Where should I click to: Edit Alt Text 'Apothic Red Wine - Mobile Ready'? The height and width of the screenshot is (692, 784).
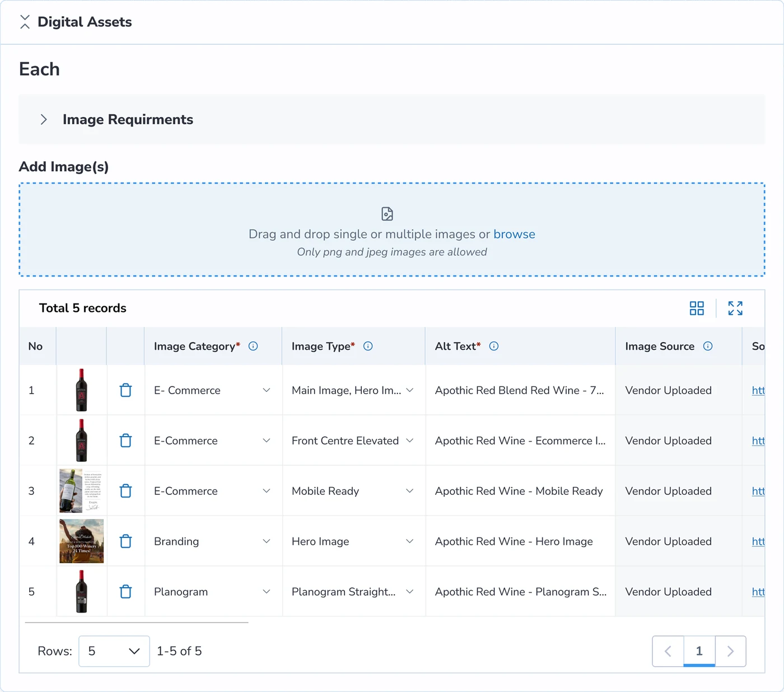click(x=519, y=491)
